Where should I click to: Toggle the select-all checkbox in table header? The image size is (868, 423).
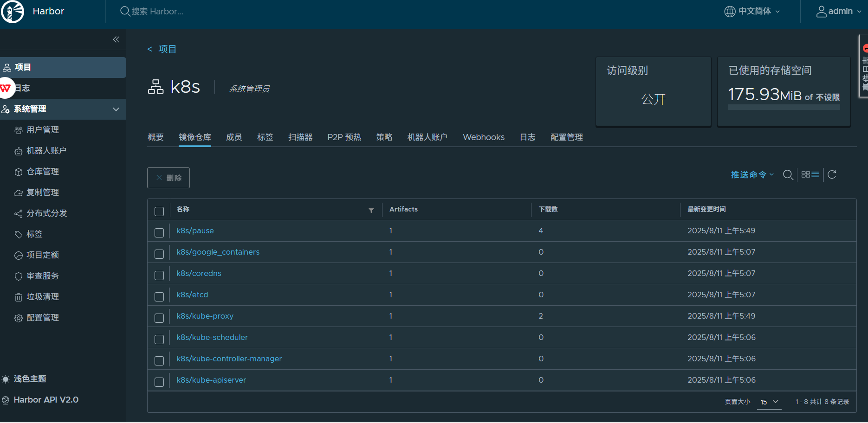(159, 211)
